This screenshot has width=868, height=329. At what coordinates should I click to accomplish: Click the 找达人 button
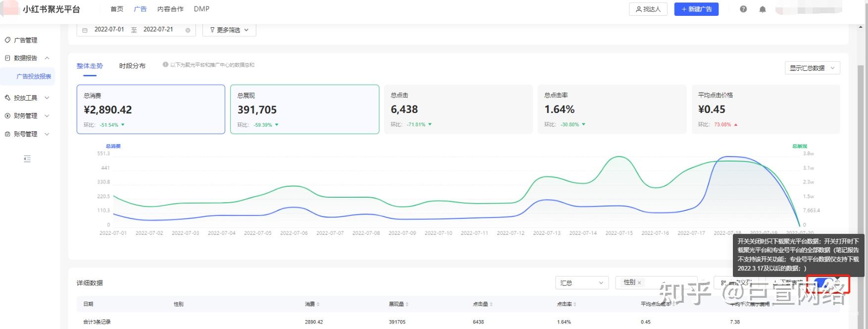(x=648, y=9)
